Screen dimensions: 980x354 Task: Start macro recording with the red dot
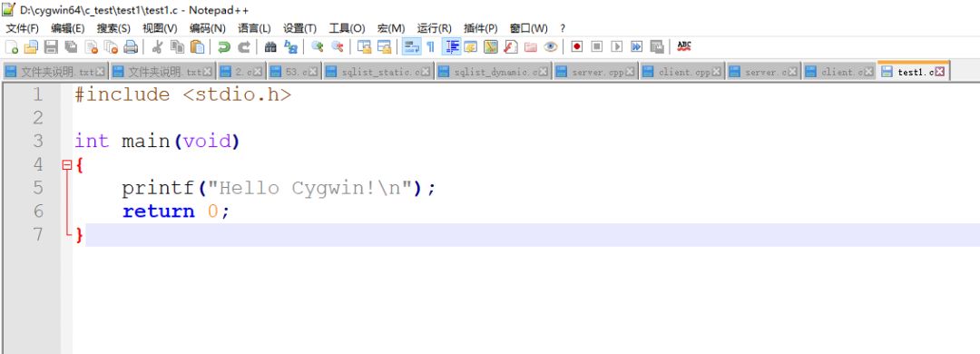577,47
